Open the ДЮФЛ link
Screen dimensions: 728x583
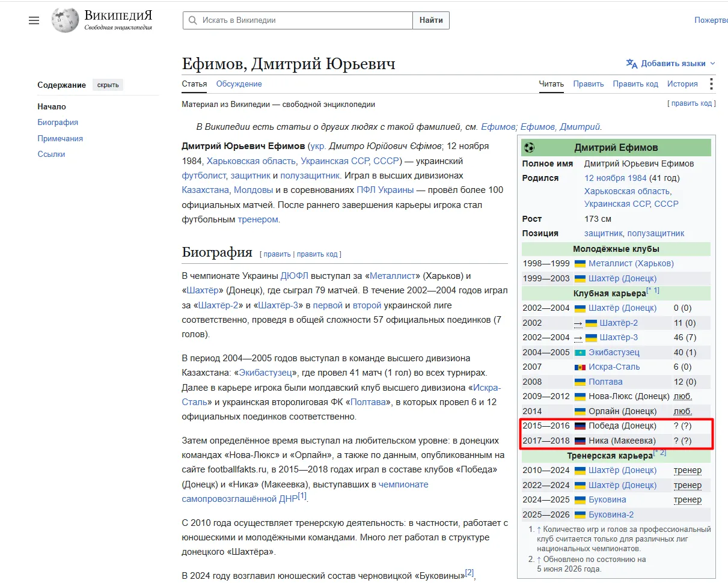(x=295, y=276)
